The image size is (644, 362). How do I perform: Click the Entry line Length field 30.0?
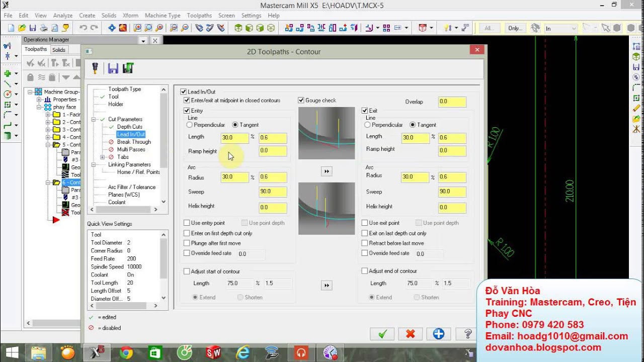(234, 137)
